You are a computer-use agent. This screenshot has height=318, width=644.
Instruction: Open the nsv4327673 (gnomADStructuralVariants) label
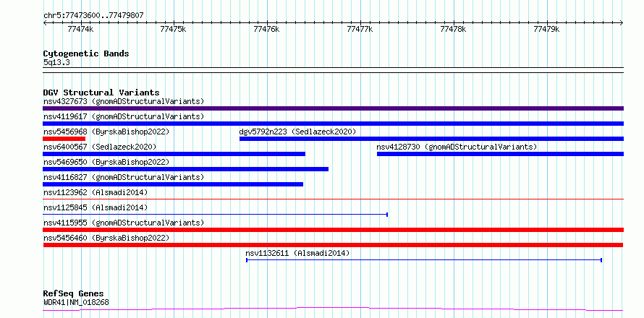(124, 101)
